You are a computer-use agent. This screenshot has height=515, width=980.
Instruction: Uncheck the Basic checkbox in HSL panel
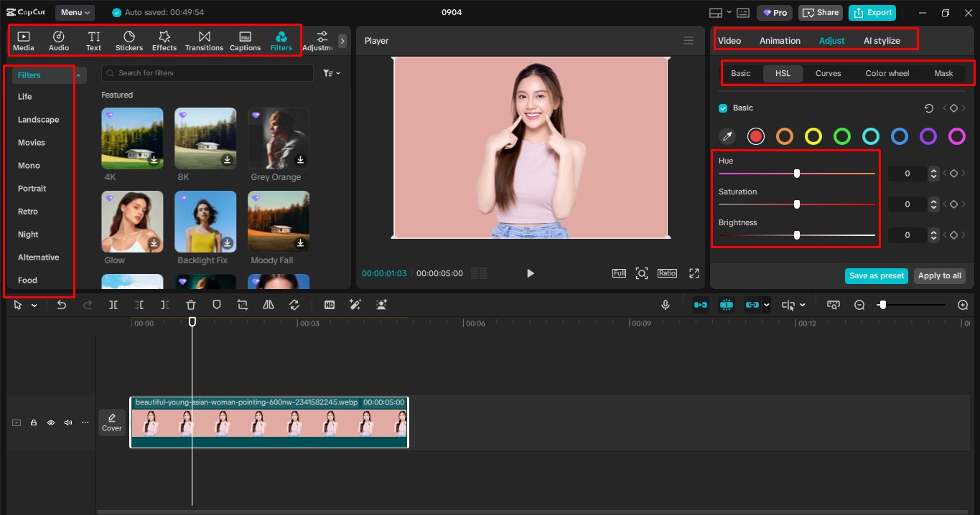click(723, 108)
